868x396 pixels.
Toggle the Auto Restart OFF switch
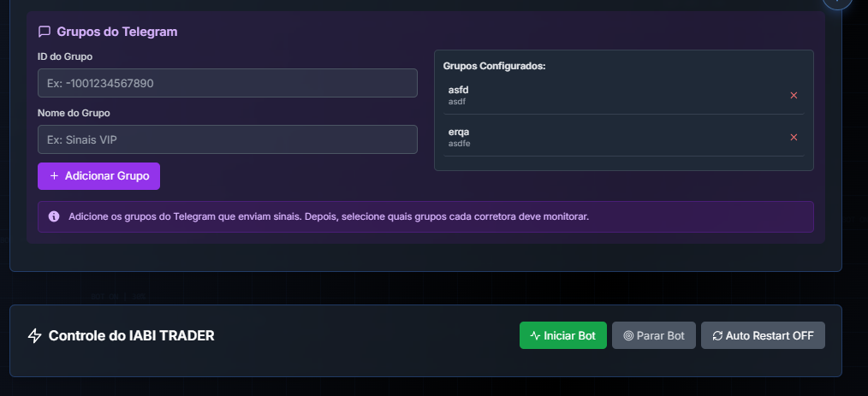coord(763,335)
